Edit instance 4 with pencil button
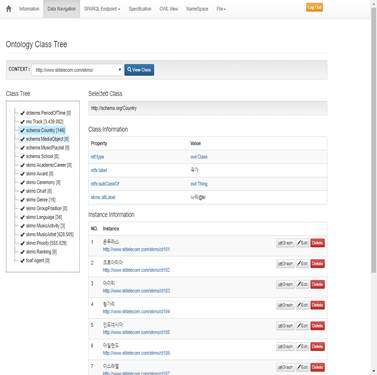Screen dimensions: 377x375 point(302,305)
